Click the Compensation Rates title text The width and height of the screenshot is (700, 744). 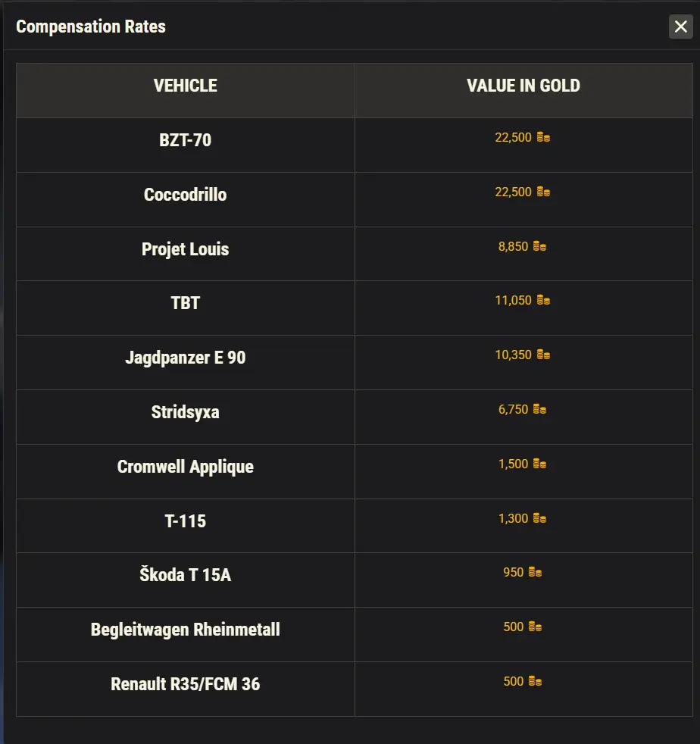[x=91, y=27]
